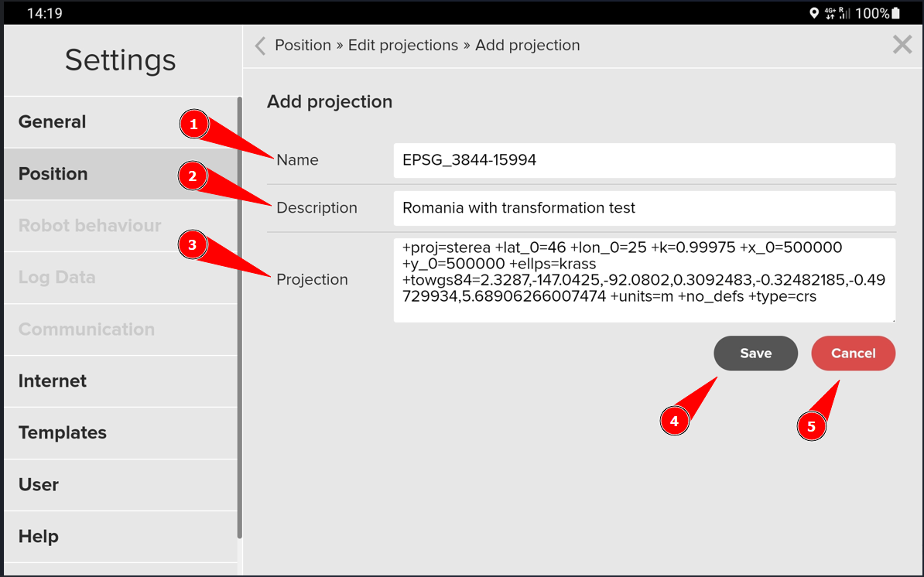924x577 pixels.
Task: Click the Projection string text area
Action: [x=644, y=279]
